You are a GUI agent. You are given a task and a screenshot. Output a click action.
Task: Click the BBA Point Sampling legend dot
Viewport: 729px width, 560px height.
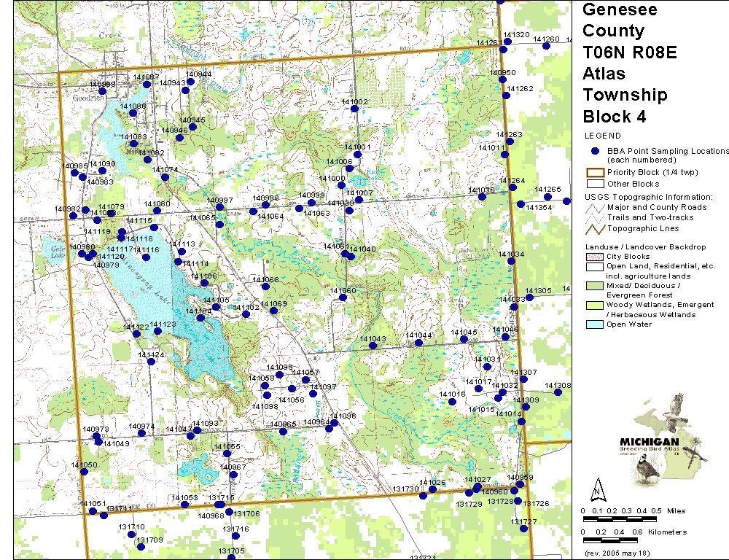(595, 151)
